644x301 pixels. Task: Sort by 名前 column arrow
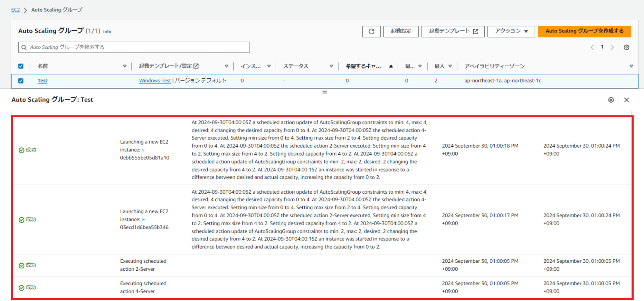click(125, 66)
